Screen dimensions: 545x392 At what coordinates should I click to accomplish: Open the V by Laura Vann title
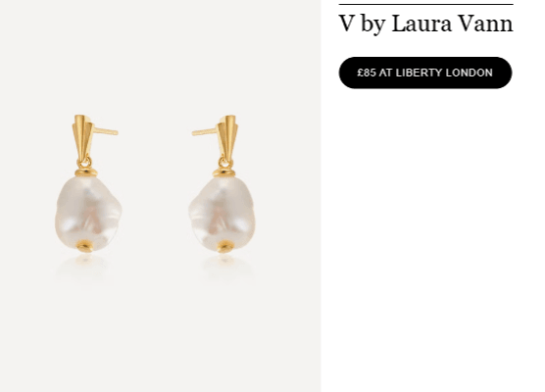425,24
